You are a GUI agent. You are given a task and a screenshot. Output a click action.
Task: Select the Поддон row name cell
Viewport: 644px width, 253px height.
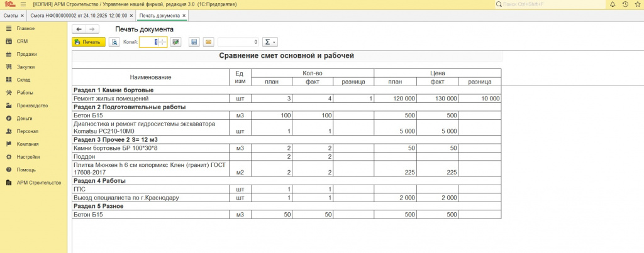(151, 157)
